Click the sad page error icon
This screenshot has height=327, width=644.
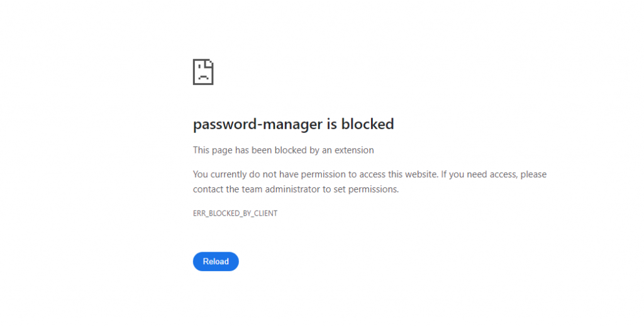pyautogui.click(x=203, y=72)
